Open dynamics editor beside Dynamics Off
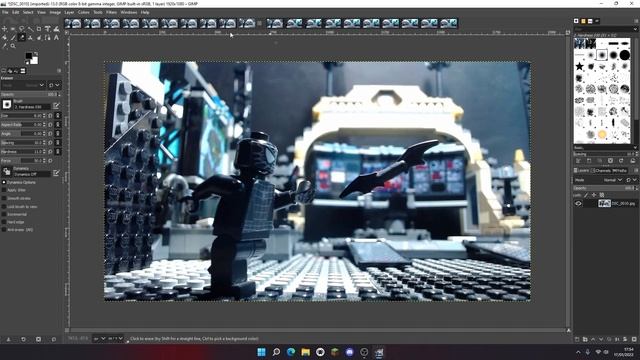 click(x=56, y=173)
